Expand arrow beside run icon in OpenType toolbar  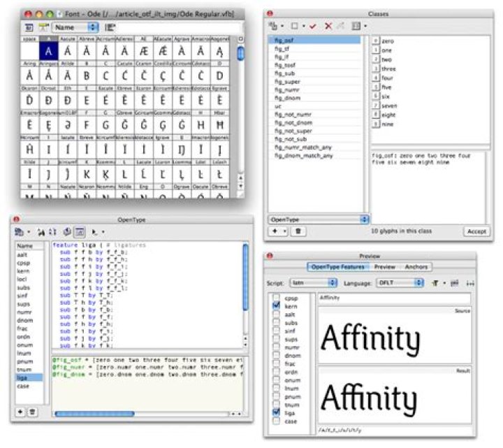click(103, 232)
